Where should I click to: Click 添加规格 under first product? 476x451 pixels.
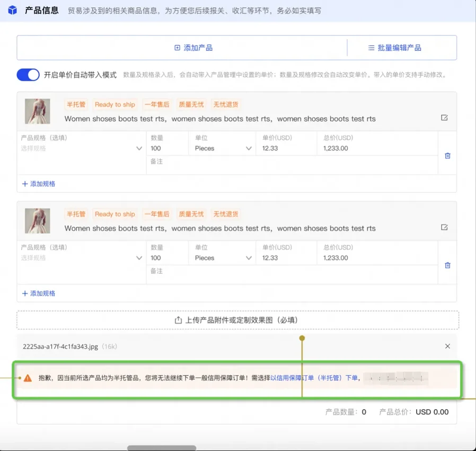[39, 184]
